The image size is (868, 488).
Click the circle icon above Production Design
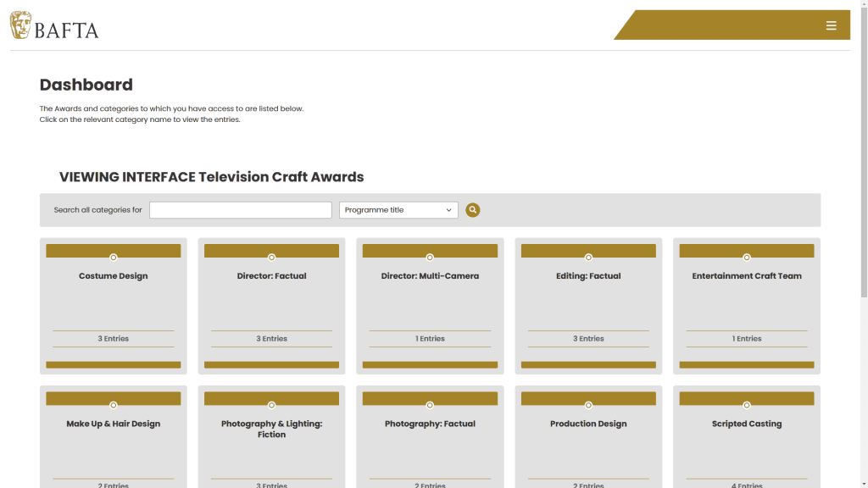tap(588, 405)
